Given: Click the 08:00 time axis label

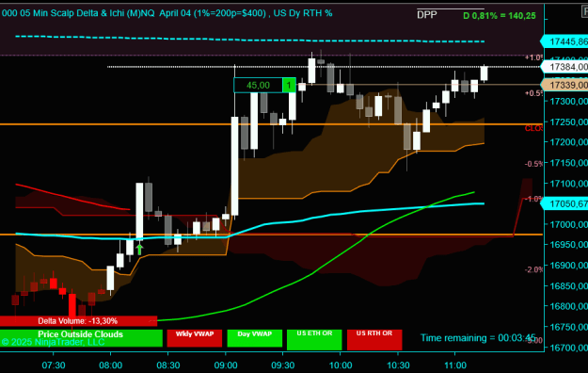Looking at the screenshot, I should click(111, 365).
